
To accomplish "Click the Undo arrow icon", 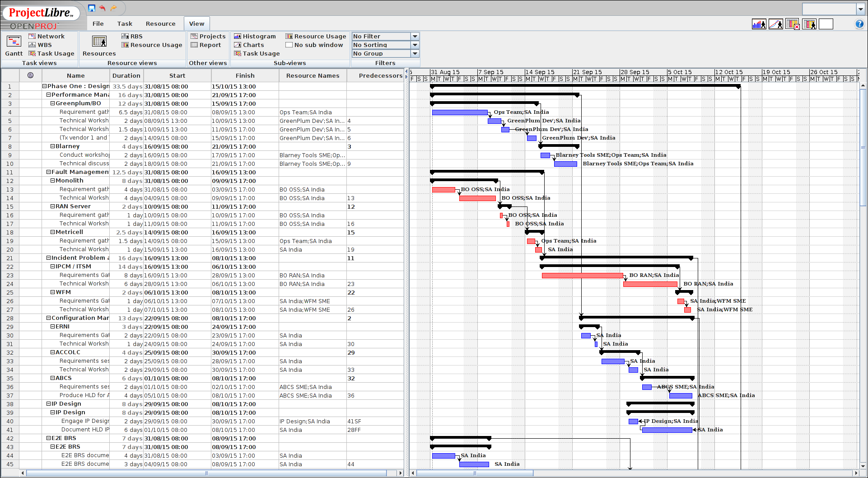I will [x=103, y=8].
